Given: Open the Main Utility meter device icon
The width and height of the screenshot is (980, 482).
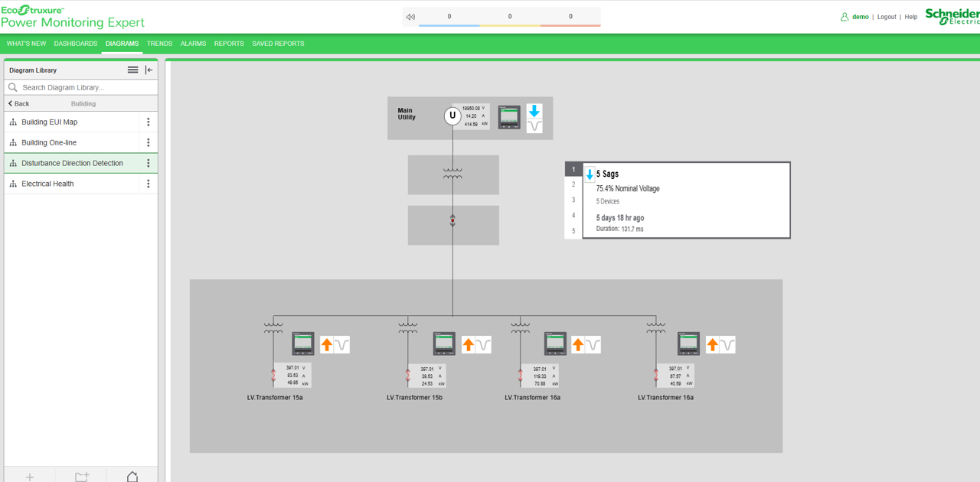Looking at the screenshot, I should 509,117.
